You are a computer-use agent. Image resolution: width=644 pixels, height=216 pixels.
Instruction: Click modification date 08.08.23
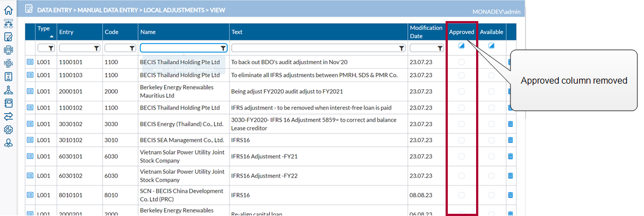[421, 195]
